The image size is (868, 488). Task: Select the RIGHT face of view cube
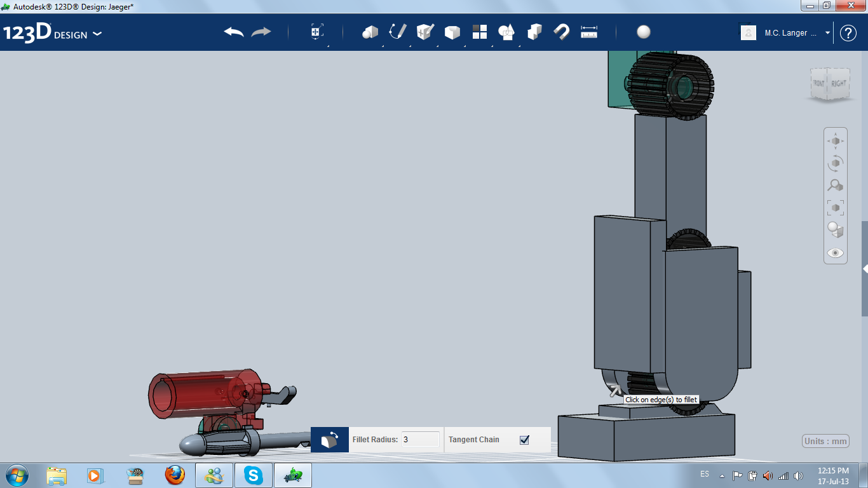[x=838, y=83]
